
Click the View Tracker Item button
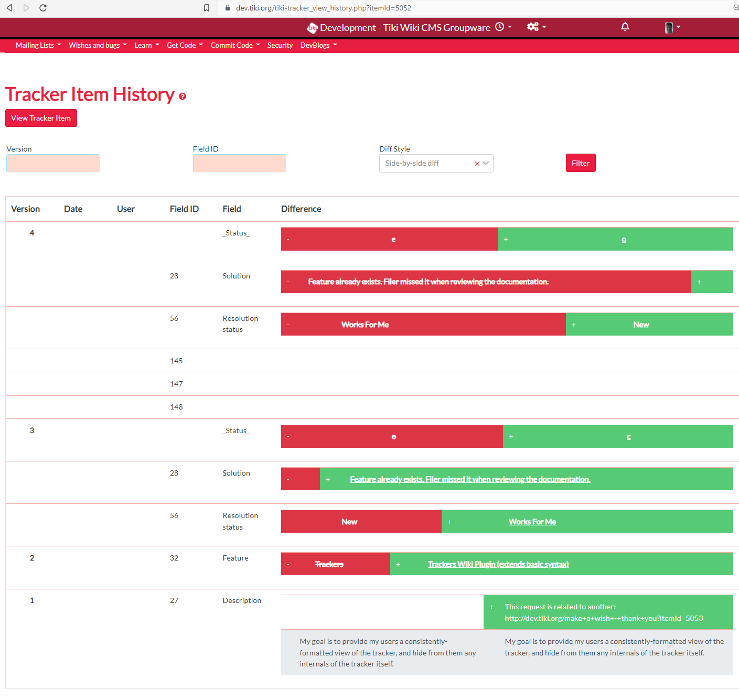(x=41, y=118)
